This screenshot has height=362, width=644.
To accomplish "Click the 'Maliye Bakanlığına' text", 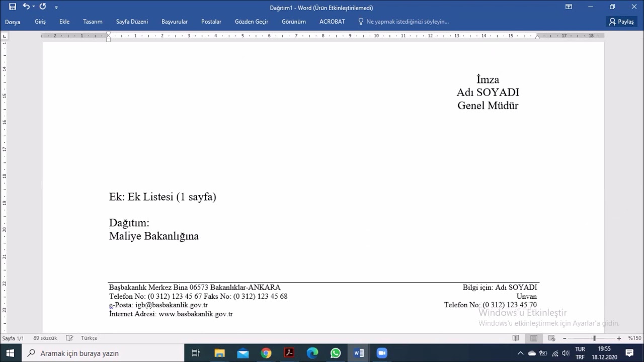I will tap(154, 236).
